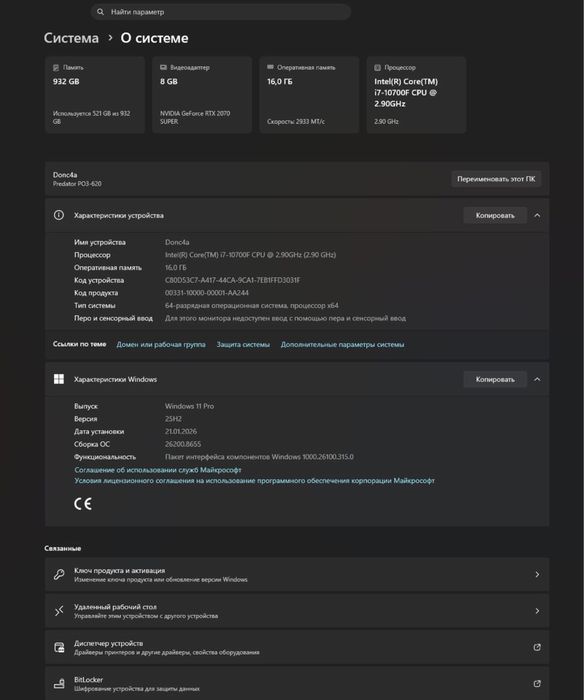
Task: Select the product ID "00331-10000-00001-AA244"
Action: click(207, 293)
